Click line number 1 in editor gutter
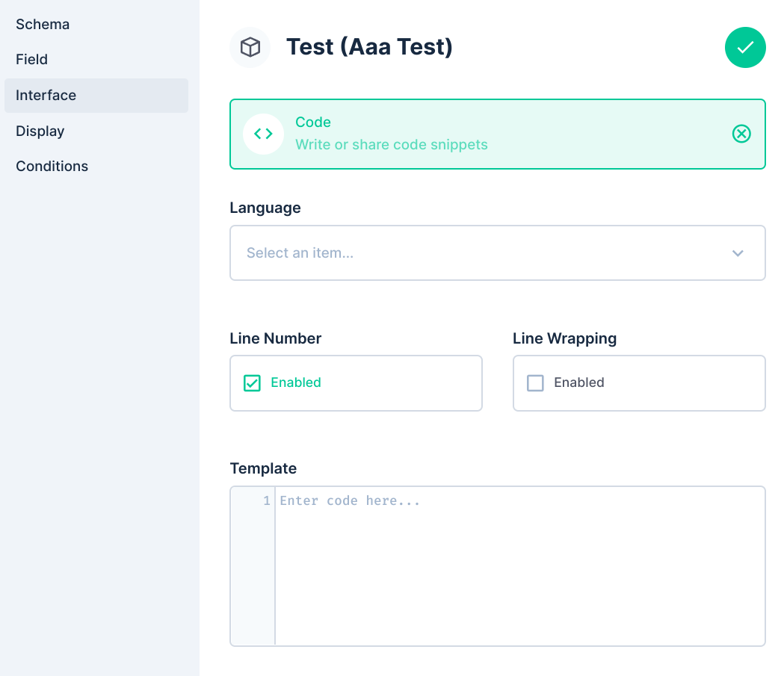This screenshot has width=784, height=676. [267, 500]
